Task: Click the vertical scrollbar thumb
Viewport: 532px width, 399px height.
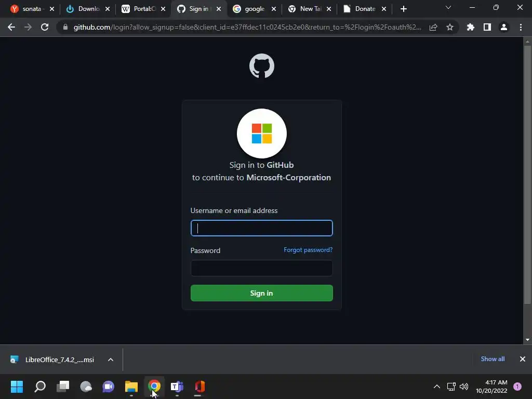Action: (527, 175)
